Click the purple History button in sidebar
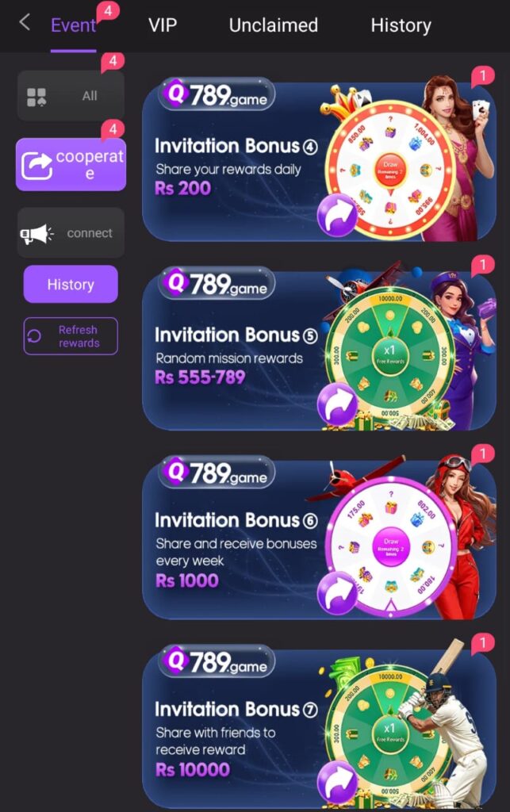Screen dimensions: 510x812 (x=71, y=284)
